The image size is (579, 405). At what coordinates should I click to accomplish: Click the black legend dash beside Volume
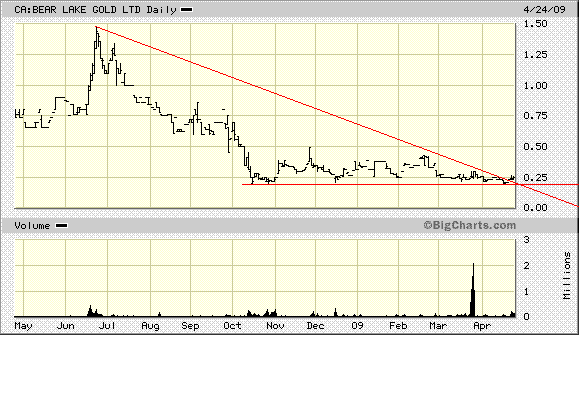[61, 226]
